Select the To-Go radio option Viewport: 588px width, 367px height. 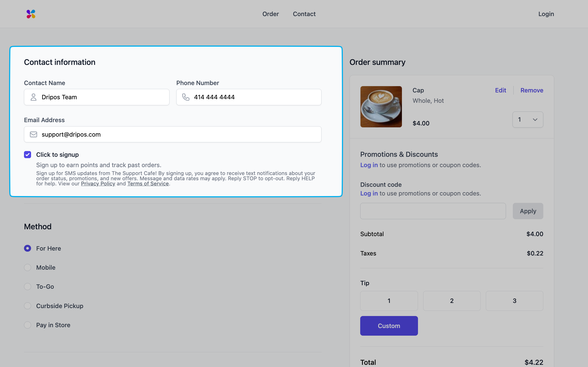[28, 287]
